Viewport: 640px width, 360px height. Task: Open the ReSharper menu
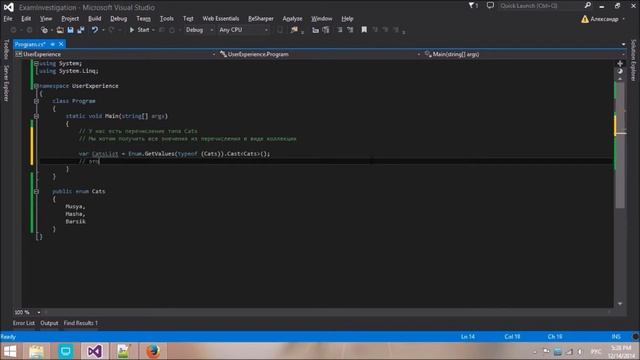(x=261, y=19)
